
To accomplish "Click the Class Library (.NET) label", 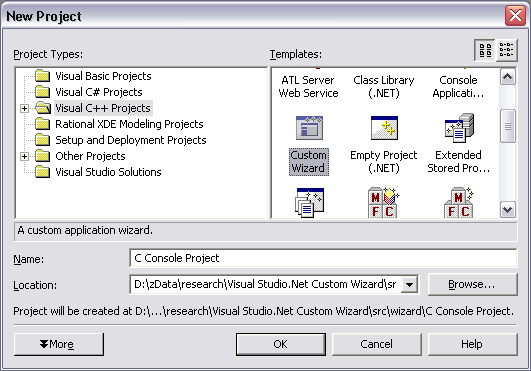I will (384, 86).
